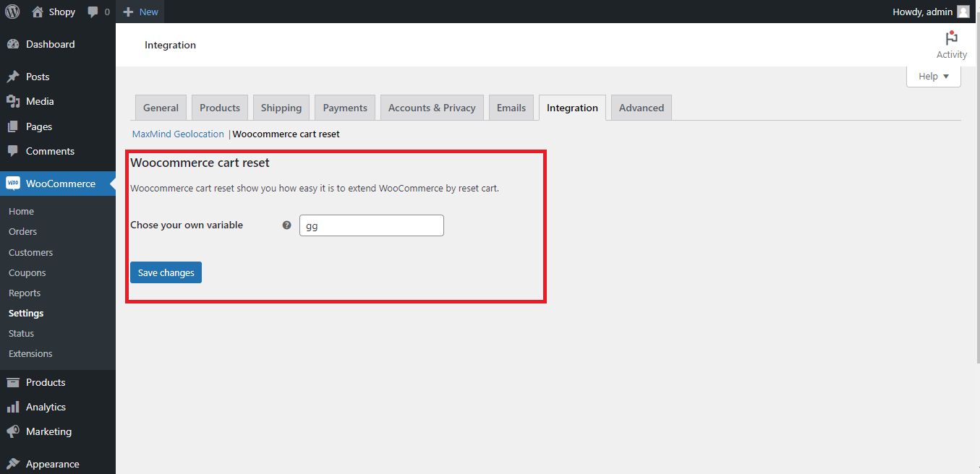This screenshot has height=474, width=980.
Task: Click the Analytics menu label
Action: pos(46,407)
